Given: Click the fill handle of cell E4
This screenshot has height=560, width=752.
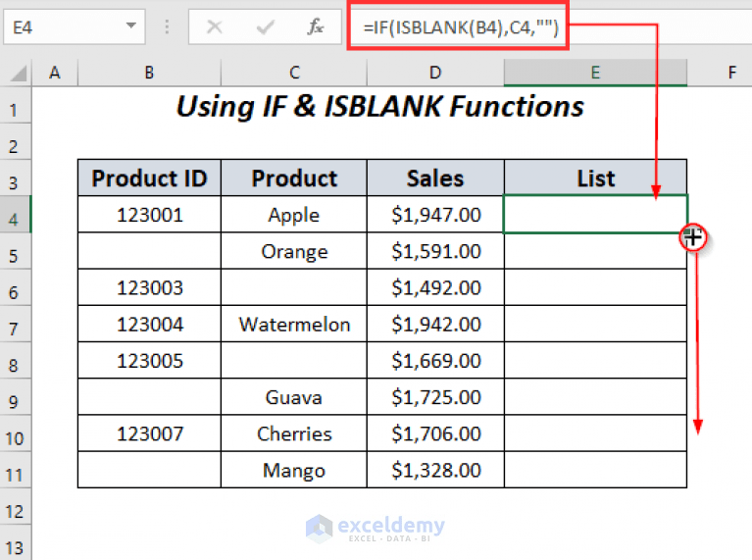Looking at the screenshot, I should click(687, 233).
